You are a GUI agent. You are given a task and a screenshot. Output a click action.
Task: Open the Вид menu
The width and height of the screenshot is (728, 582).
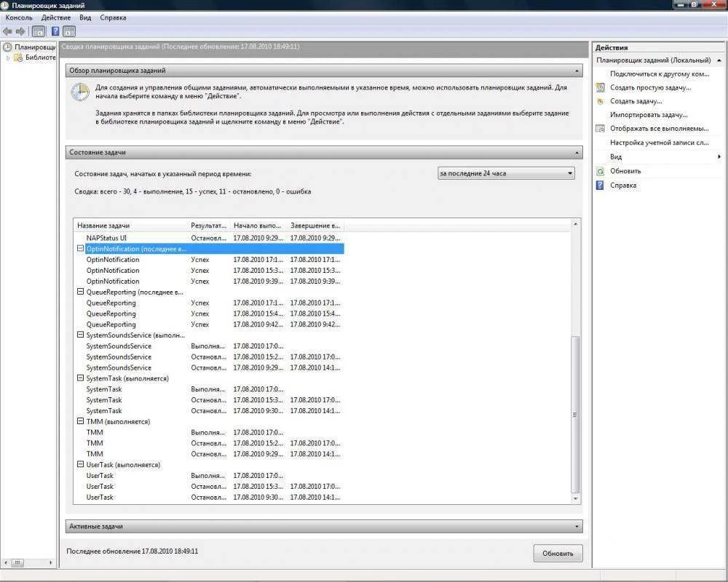point(85,17)
